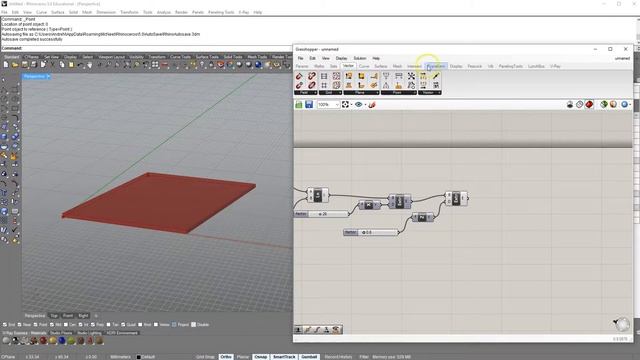Viewport: 640px width, 360px height.
Task: Expand the Vector group dropdown bar
Action: coord(430,93)
